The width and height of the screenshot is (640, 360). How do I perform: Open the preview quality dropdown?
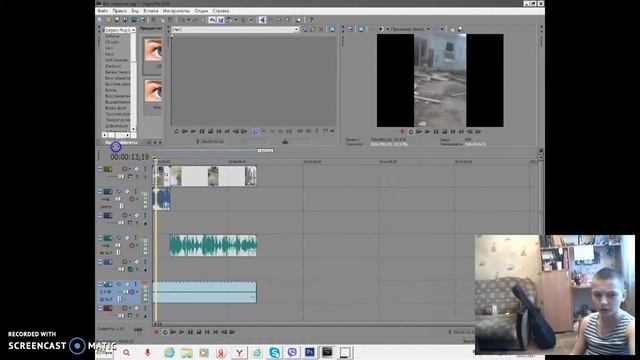(x=428, y=29)
